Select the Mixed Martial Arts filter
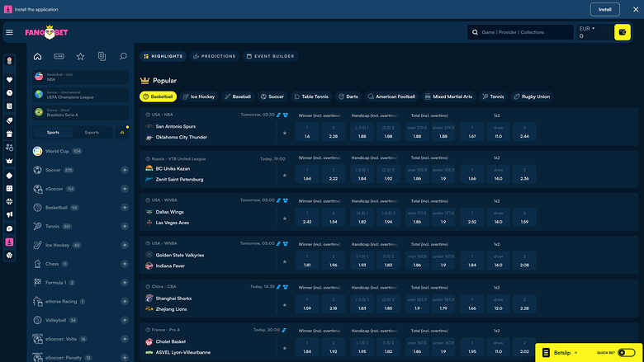The width and height of the screenshot is (644, 362). pos(448,96)
